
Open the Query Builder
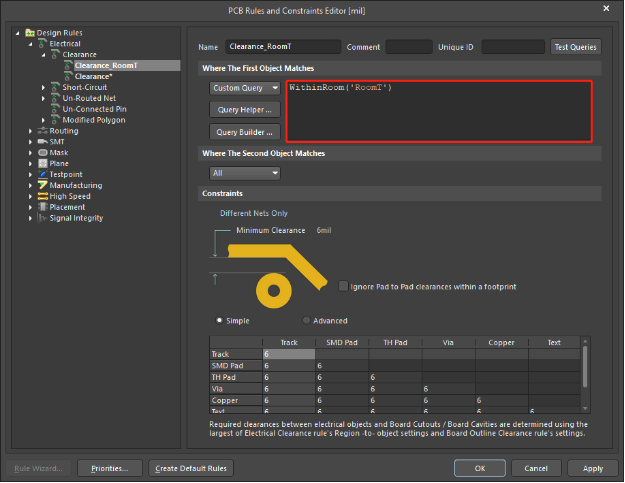click(245, 132)
